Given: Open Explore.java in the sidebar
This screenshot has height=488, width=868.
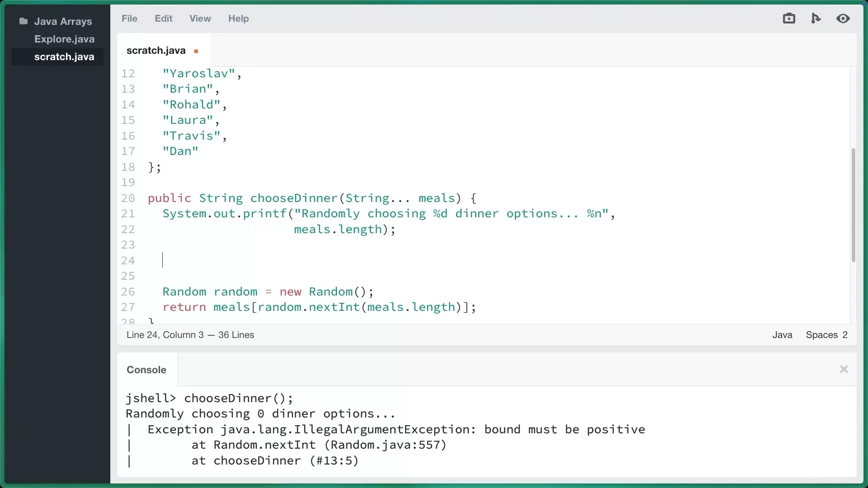Looking at the screenshot, I should (x=64, y=39).
